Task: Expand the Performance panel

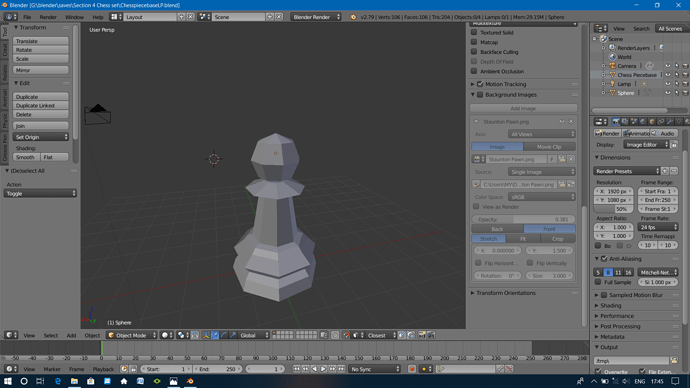Action: click(597, 316)
